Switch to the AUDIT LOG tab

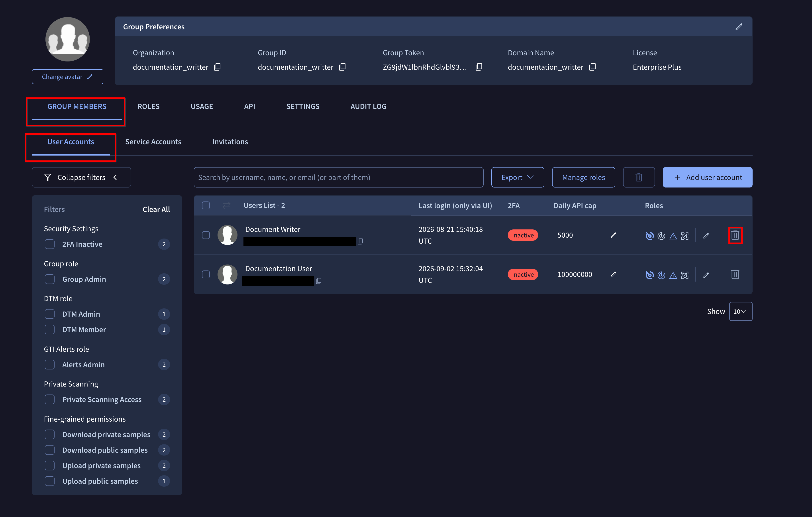tap(368, 106)
